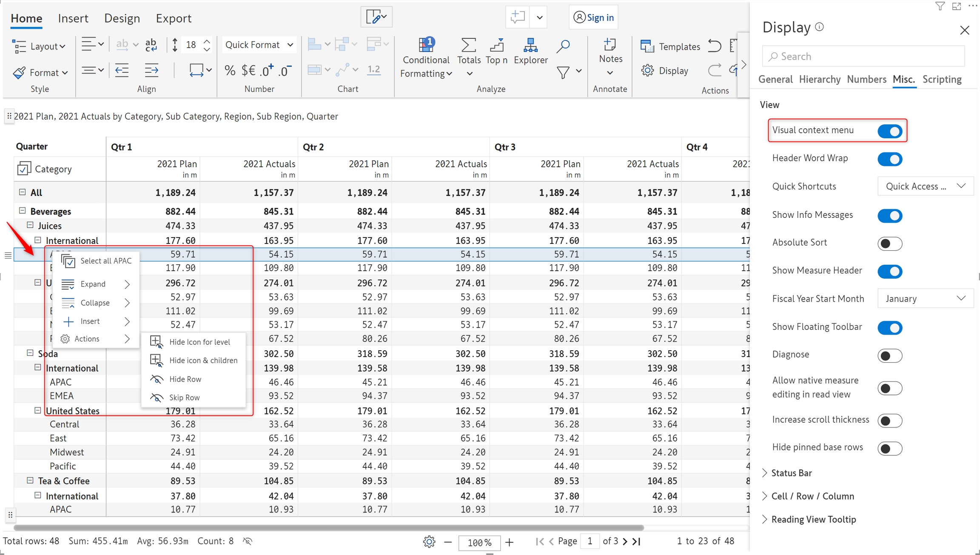Switch to the Hierarchy tab

pos(819,80)
